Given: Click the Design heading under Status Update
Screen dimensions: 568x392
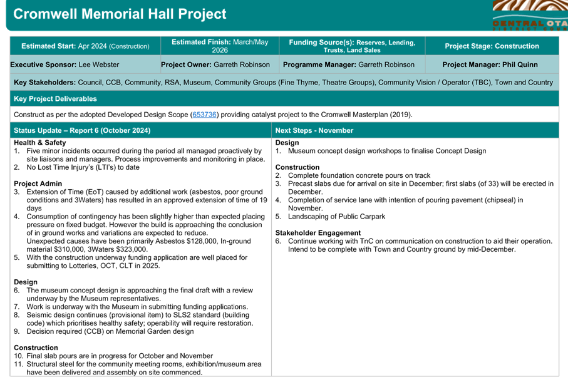Looking at the screenshot, I should click(x=25, y=282).
